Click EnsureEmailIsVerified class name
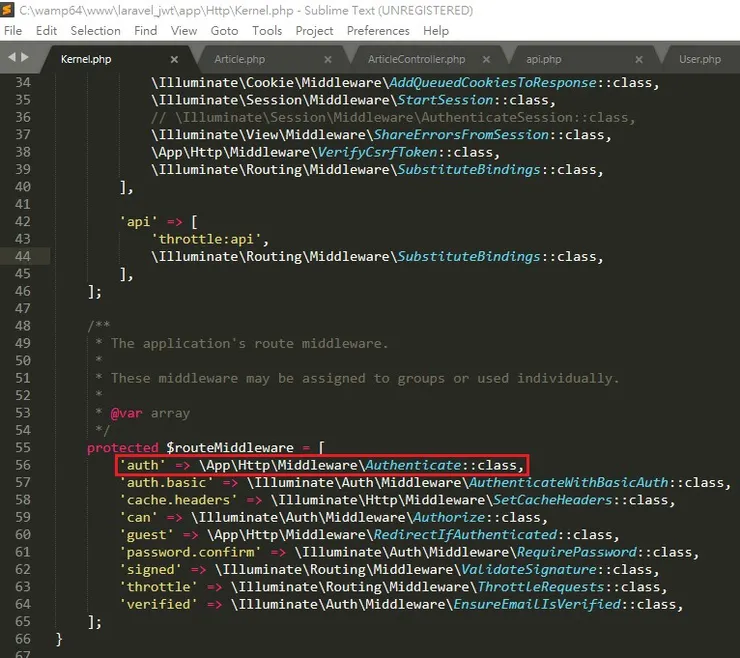Image resolution: width=740 pixels, height=658 pixels. pos(537,605)
